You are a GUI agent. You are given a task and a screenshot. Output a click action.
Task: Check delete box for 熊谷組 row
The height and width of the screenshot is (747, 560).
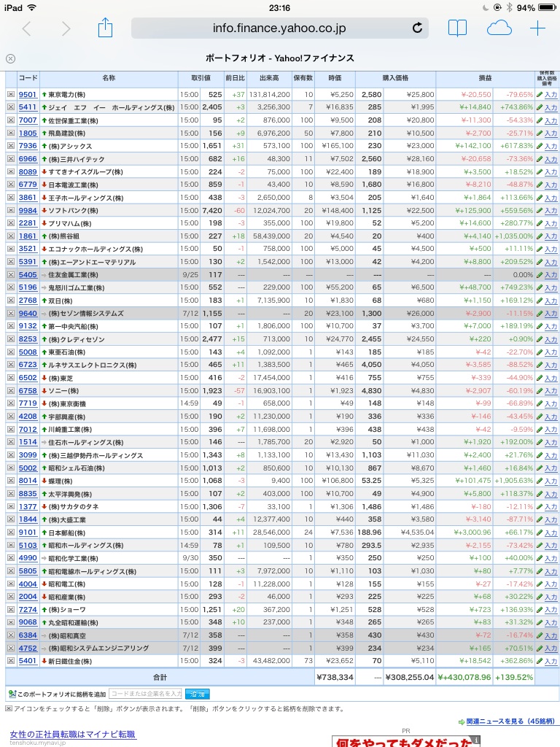10,236
